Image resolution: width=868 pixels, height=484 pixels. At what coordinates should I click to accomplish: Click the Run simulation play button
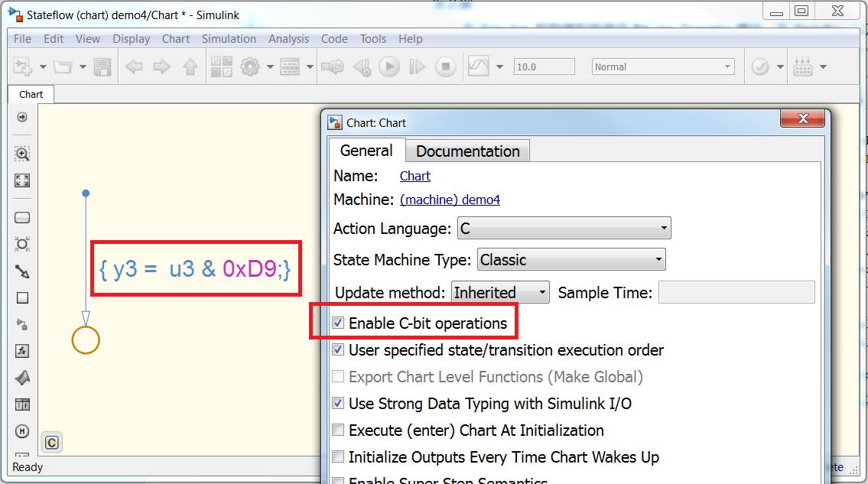tap(389, 67)
